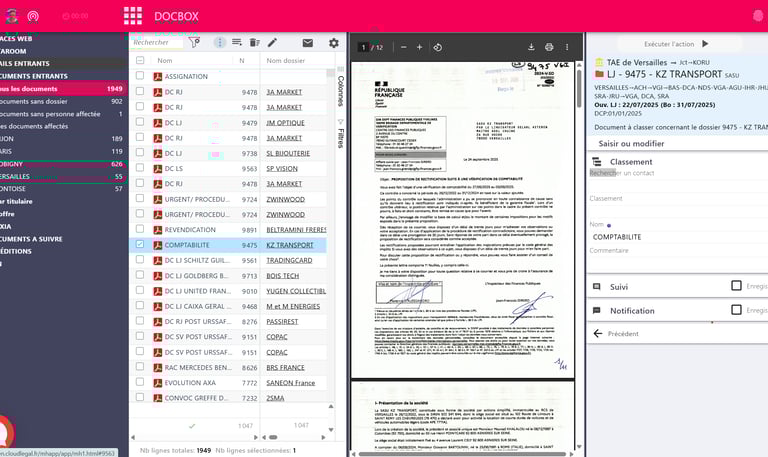This screenshot has height=457, width=768.
Task: Click the sort lines icon in list toolbar
Action: tap(237, 43)
